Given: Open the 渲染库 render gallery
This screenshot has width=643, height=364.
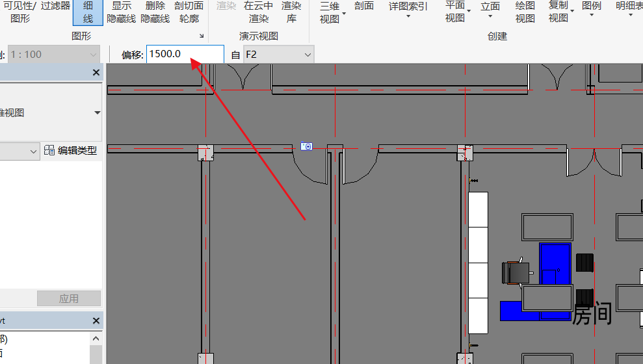Looking at the screenshot, I should pos(291,12).
